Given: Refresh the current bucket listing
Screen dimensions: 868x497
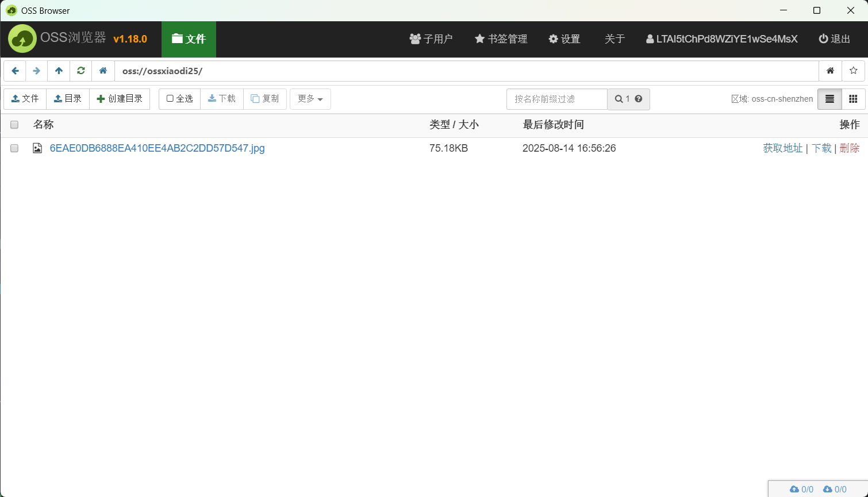Looking at the screenshot, I should point(81,71).
